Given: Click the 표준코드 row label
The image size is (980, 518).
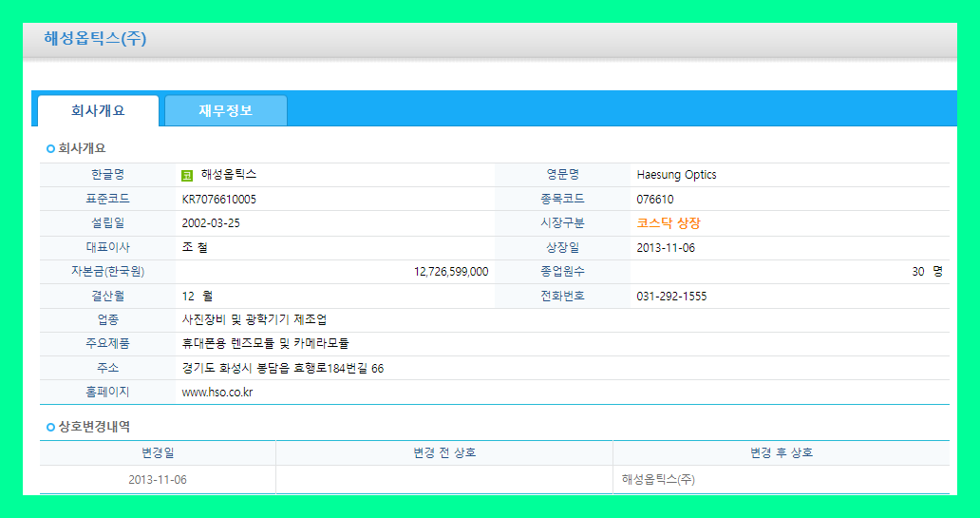Looking at the screenshot, I should [107, 199].
